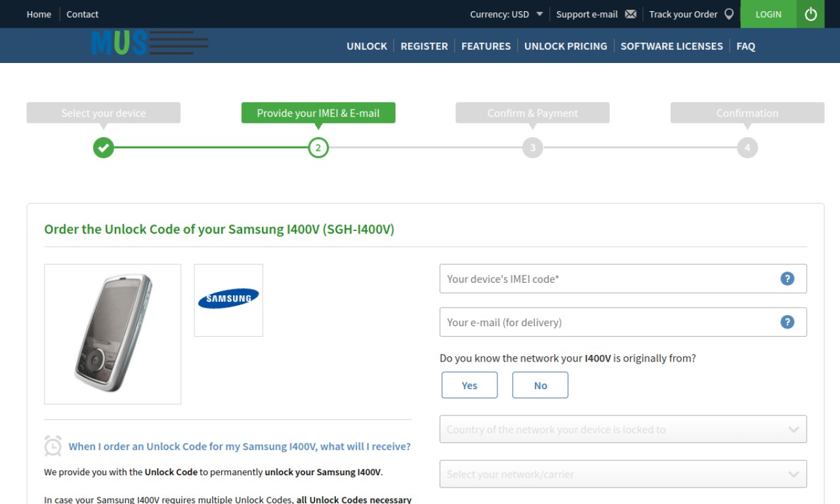Click the Support e-mail link
The height and width of the screenshot is (504, 840).
tap(587, 14)
